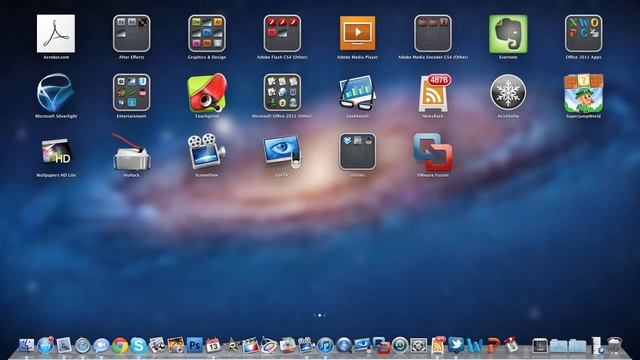
Task: Open iTunes from the Dock
Action: tap(325, 346)
